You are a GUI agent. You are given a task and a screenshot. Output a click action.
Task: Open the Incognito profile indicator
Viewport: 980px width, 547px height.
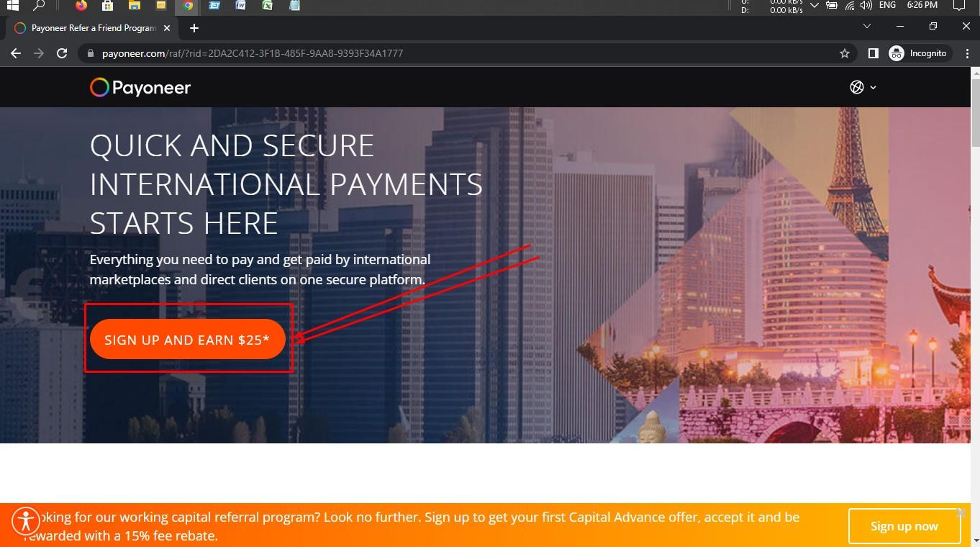(919, 53)
